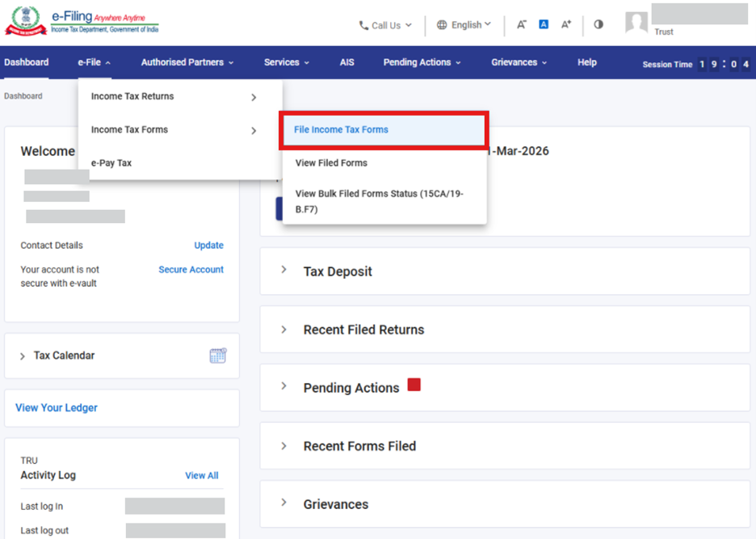Open the English language dropdown

point(464,25)
